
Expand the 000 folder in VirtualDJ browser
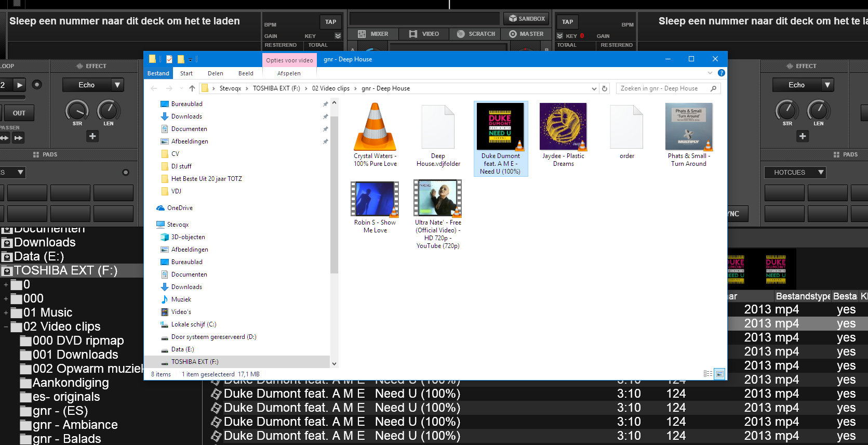[x=6, y=298]
